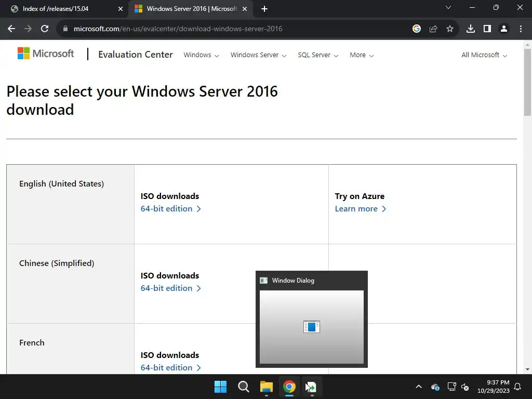This screenshot has width=532, height=399.
Task: Open the Windows Start menu
Action: pyautogui.click(x=220, y=387)
